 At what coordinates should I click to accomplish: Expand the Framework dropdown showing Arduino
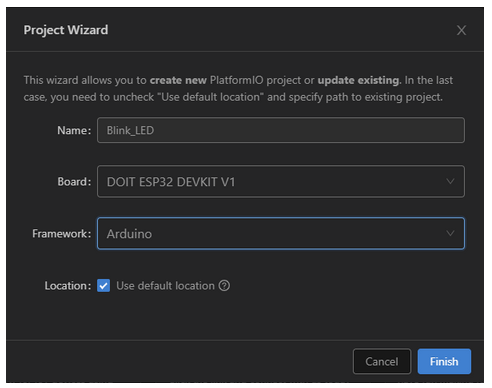(281, 233)
